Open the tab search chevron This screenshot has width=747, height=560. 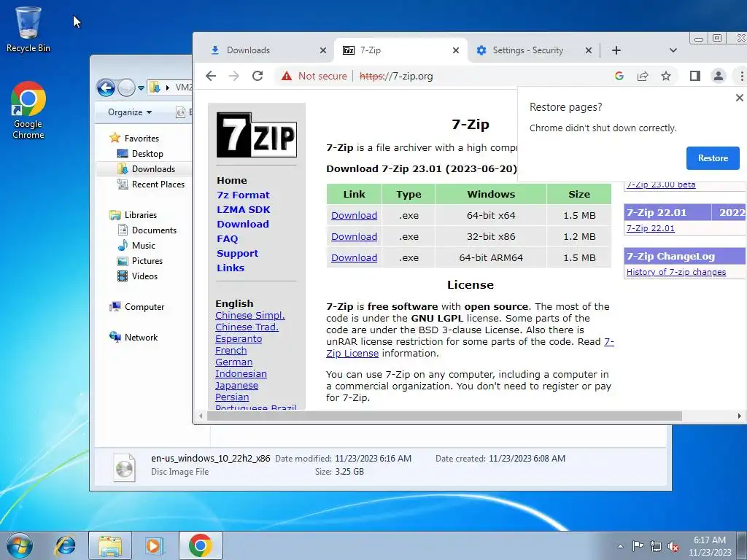click(673, 50)
